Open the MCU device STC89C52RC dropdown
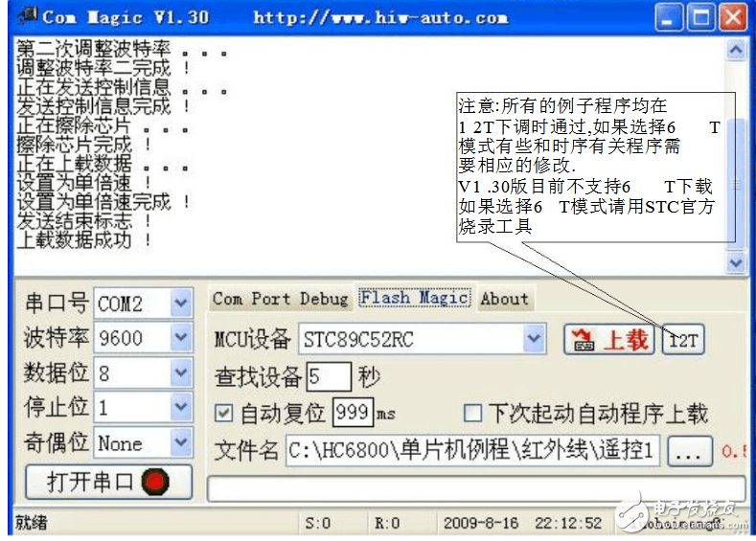756x541 pixels. pos(534,340)
